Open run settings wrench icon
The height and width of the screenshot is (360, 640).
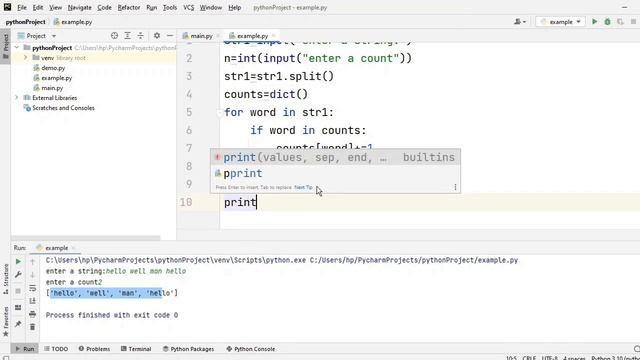pyautogui.click(x=18, y=275)
